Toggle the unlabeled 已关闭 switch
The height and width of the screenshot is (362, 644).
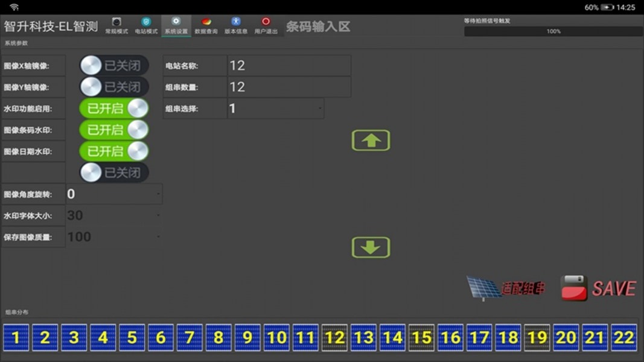pos(113,173)
